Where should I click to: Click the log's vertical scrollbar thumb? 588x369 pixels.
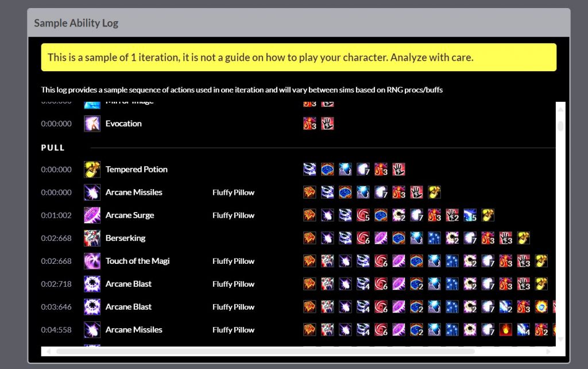[561, 125]
